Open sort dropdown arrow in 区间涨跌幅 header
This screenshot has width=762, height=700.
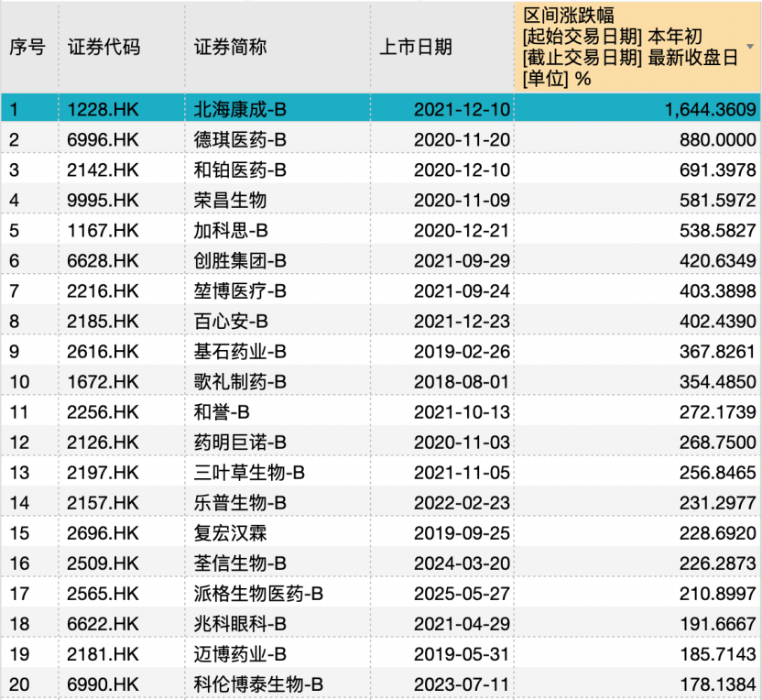pyautogui.click(x=750, y=47)
